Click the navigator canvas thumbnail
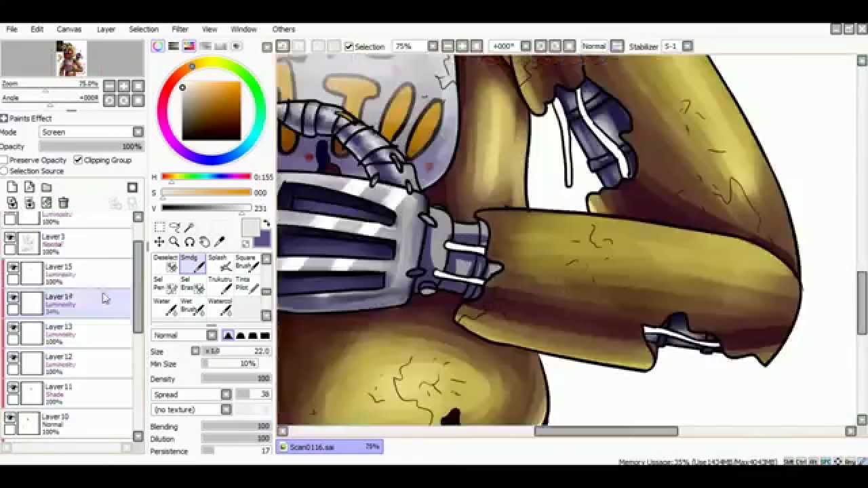Viewport: 868px width, 488px height. 71,59
